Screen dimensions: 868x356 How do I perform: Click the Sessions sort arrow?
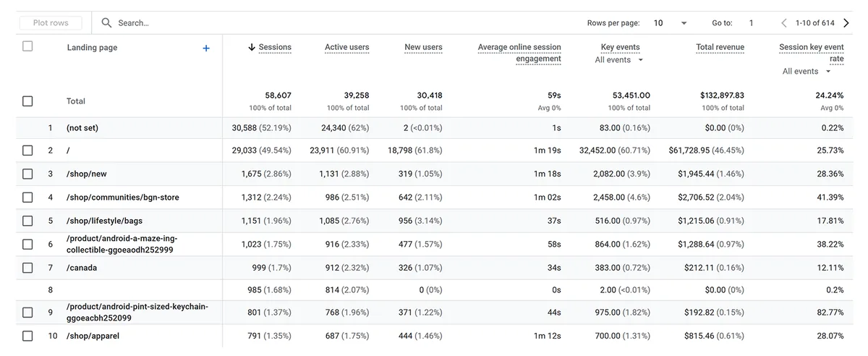point(252,47)
